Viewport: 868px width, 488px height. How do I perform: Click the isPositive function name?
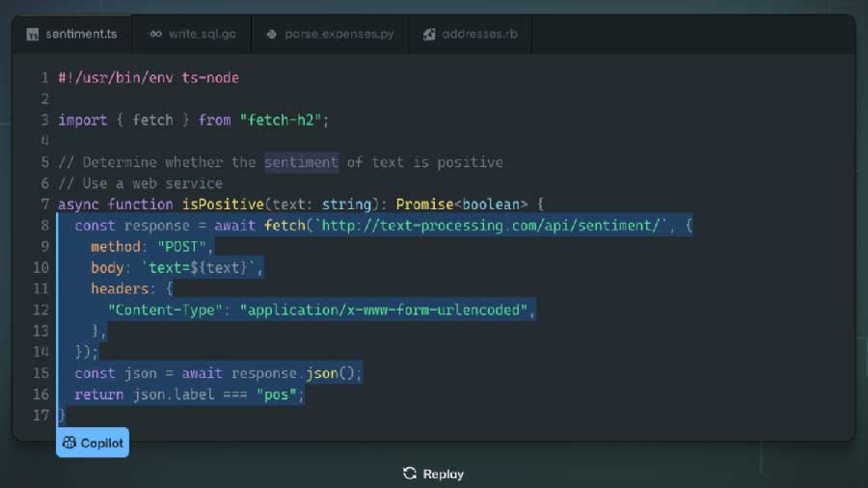coord(222,204)
